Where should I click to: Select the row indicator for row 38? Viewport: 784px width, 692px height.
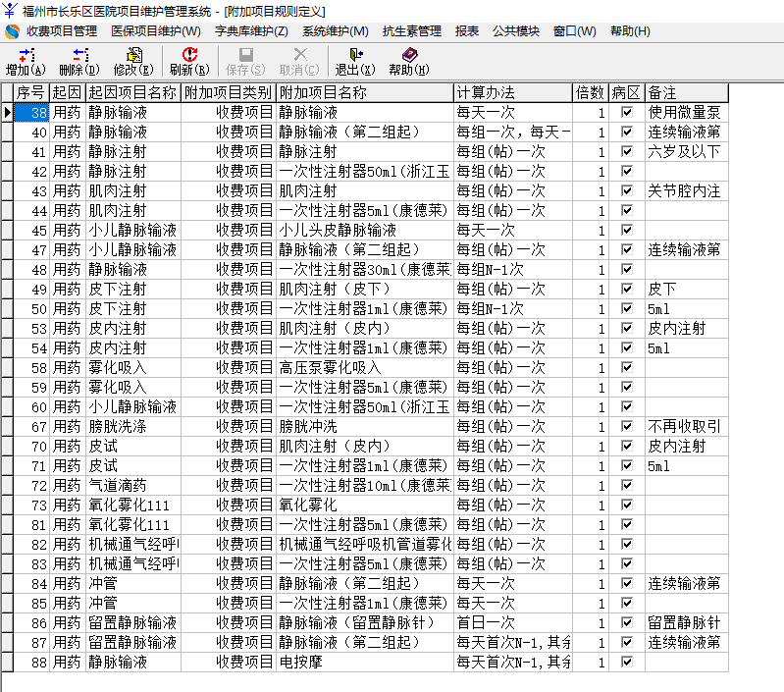[x=7, y=113]
